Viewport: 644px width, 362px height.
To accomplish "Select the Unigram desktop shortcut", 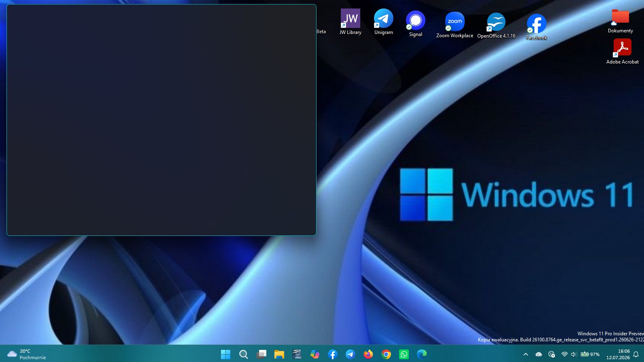I will [x=383, y=22].
